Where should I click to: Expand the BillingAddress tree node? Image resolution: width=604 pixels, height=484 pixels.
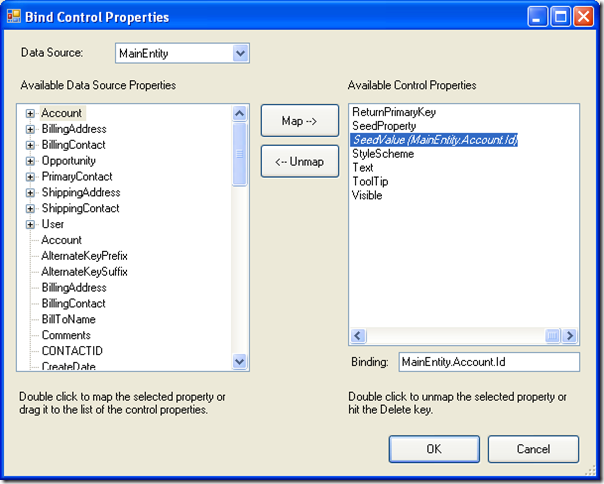coord(30,129)
